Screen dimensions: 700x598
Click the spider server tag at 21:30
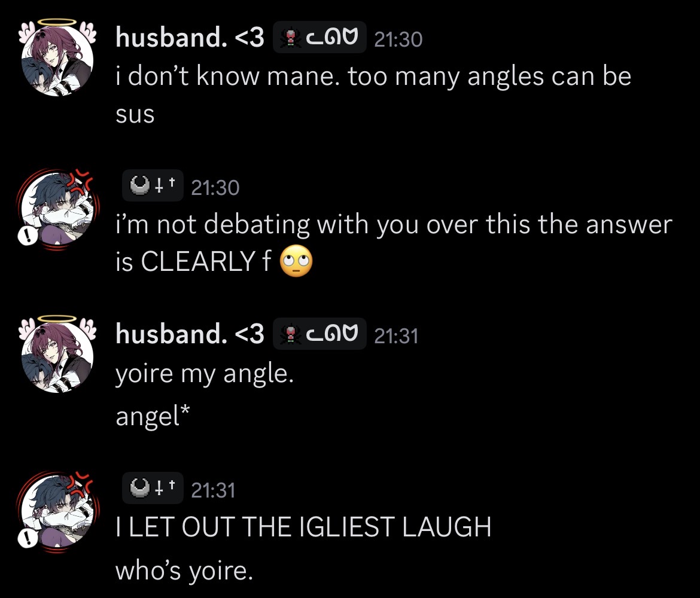click(319, 38)
